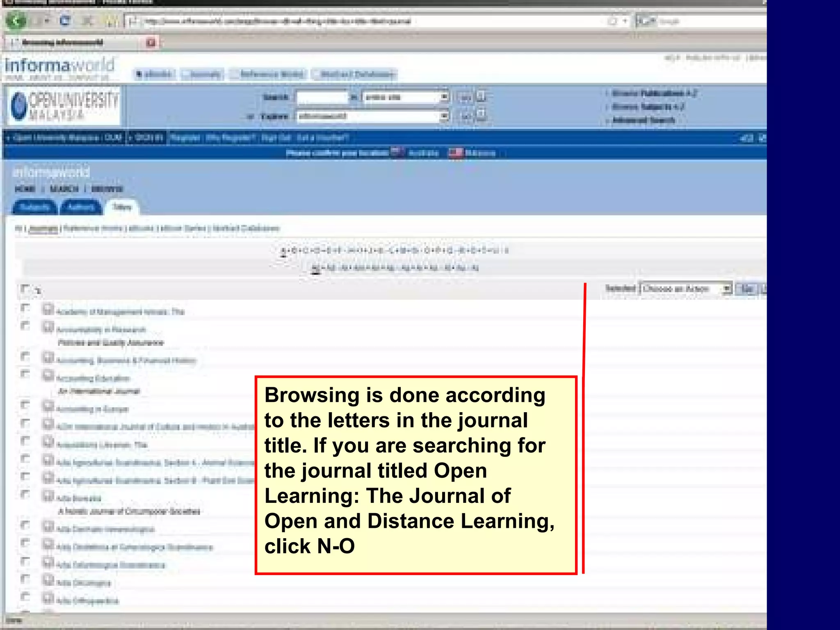The height and width of the screenshot is (630, 840).
Task: Click journal icon beside Accountability in Research
Action: pos(48,327)
